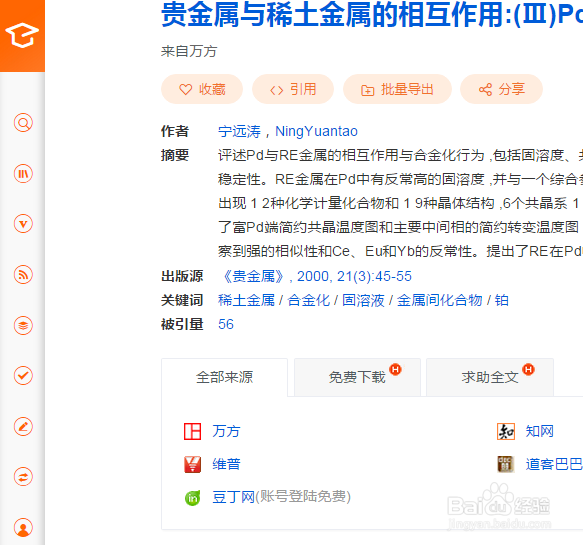Open author link 宁远涛
583x545 pixels.
[239, 132]
